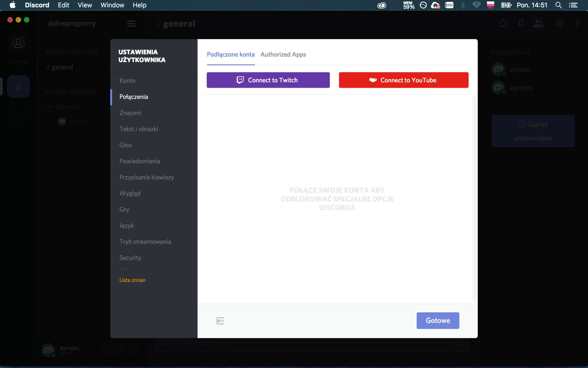
Task: Select the Podłączone konta tab
Action: click(231, 54)
